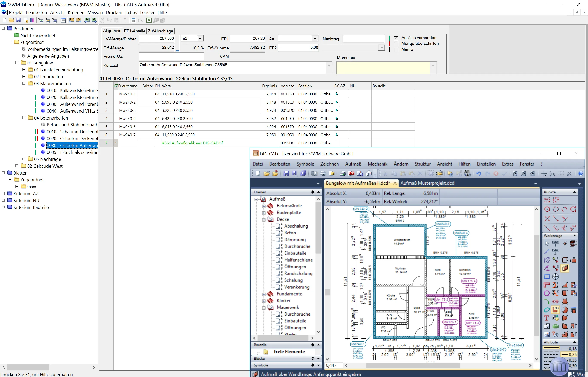Click the printer icon in DIG-CAD toolbar

pyautogui.click(x=343, y=174)
